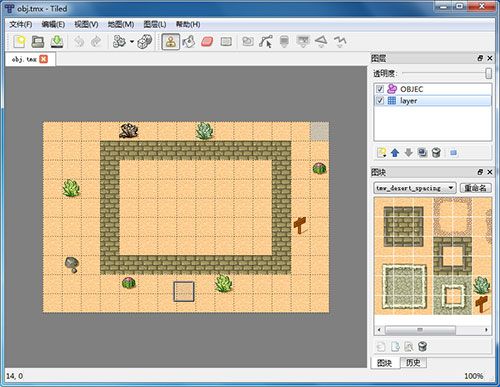Open the 帮助(H) menu
Screen dimensions: 500x387
[188, 24]
